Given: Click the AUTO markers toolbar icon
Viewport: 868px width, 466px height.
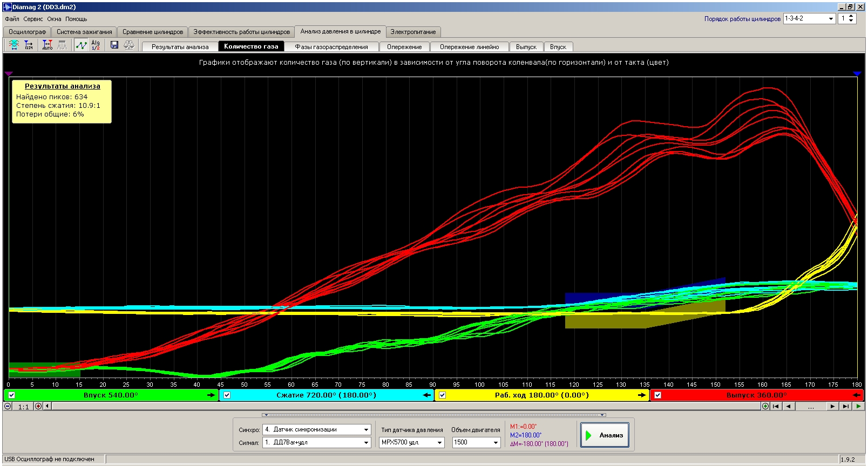Looking at the screenshot, I should click(x=48, y=45).
